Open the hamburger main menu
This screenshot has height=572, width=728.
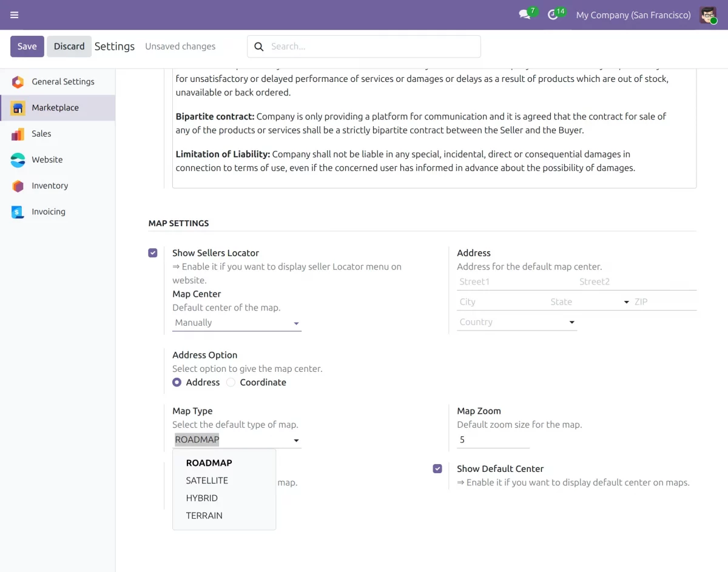pos(15,15)
